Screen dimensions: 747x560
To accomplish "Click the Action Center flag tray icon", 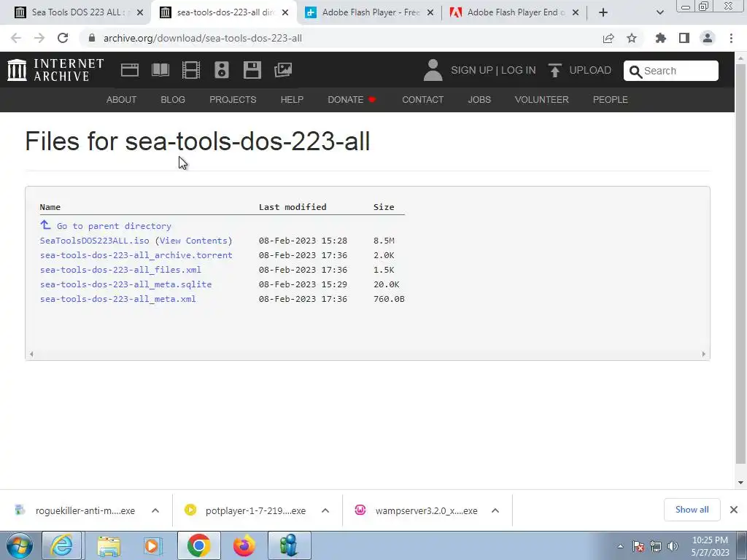I will click(638, 547).
